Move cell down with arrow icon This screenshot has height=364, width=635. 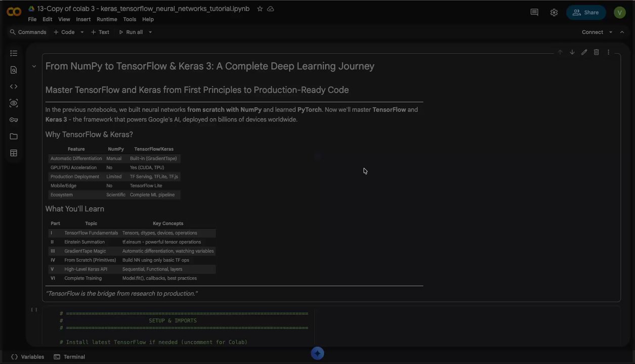[572, 52]
